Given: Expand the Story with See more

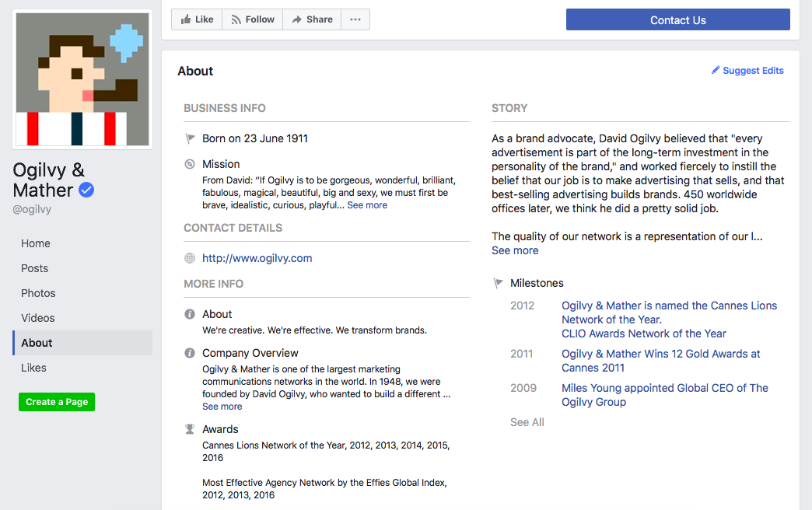Looking at the screenshot, I should pos(515,250).
